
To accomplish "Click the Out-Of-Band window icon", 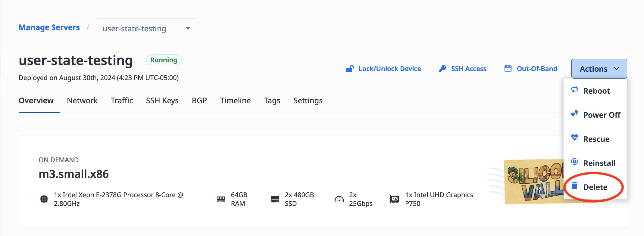I will click(508, 69).
